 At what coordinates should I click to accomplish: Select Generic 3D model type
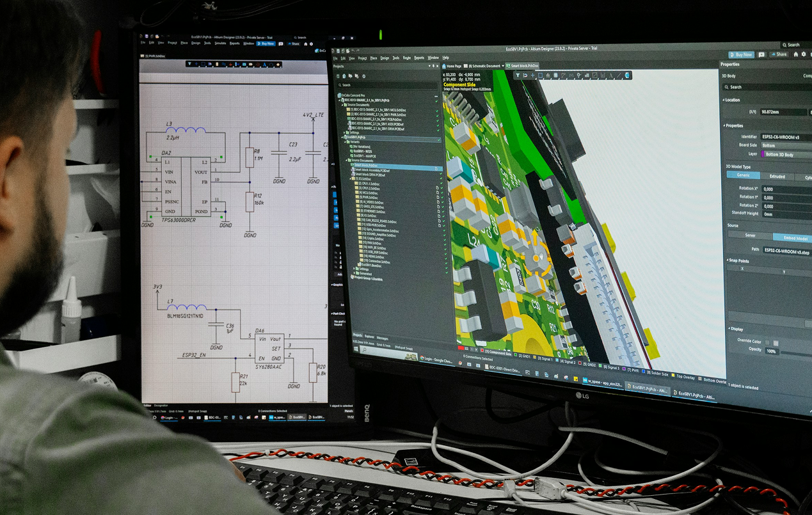742,175
